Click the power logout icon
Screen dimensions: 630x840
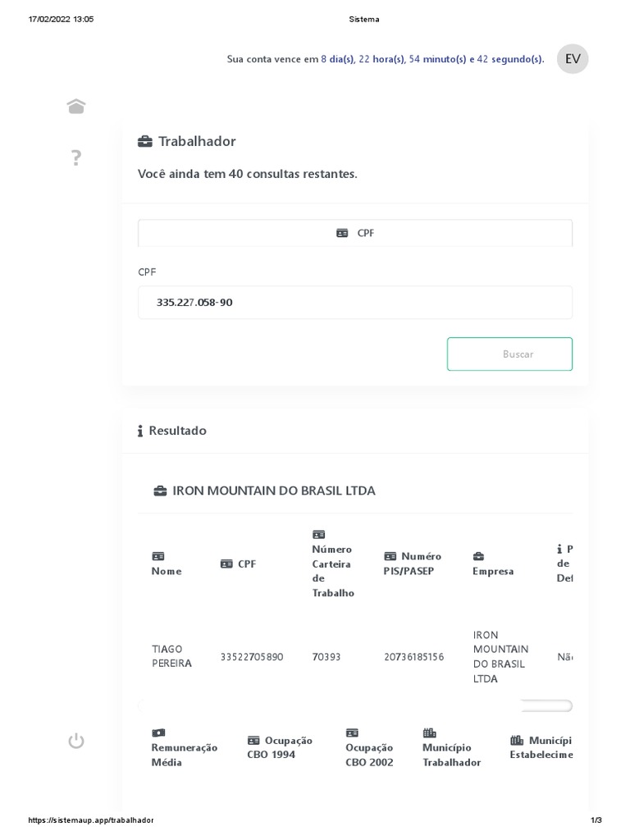pos(76,742)
